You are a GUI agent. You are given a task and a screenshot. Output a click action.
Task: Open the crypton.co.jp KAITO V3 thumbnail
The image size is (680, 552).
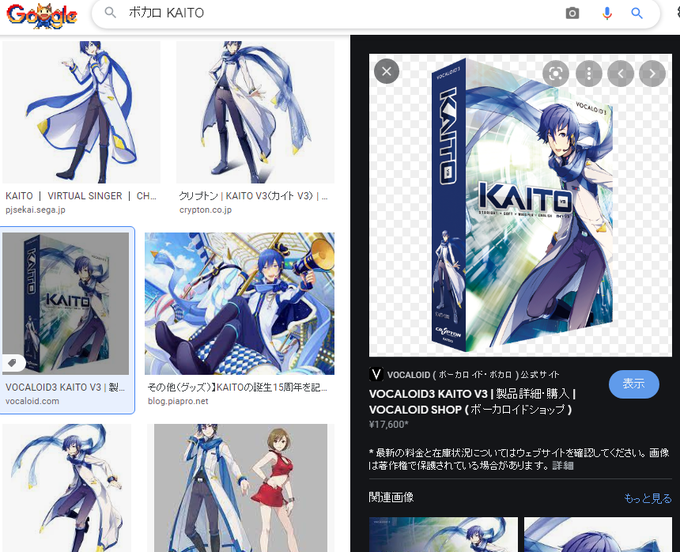click(255, 112)
